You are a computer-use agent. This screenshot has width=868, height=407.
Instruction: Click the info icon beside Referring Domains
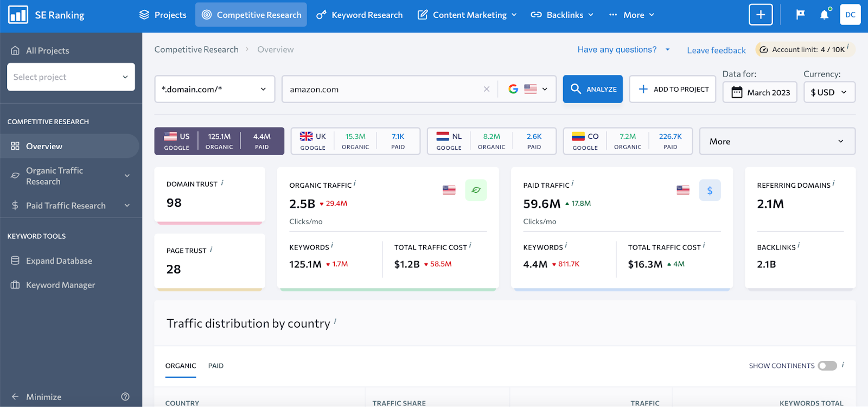coord(833,184)
